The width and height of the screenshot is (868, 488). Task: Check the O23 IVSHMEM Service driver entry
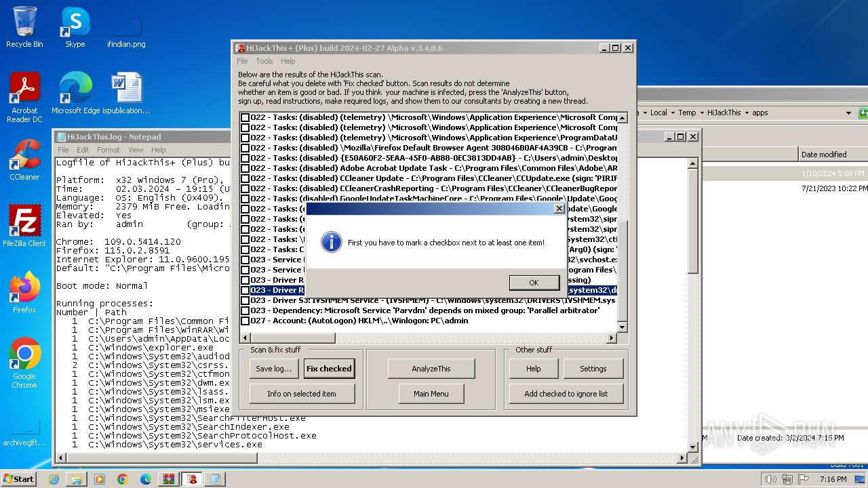[x=245, y=300]
